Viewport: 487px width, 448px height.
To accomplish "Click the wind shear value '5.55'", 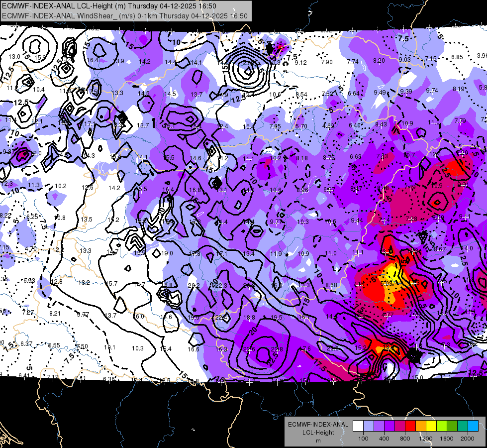I will pos(54,345).
